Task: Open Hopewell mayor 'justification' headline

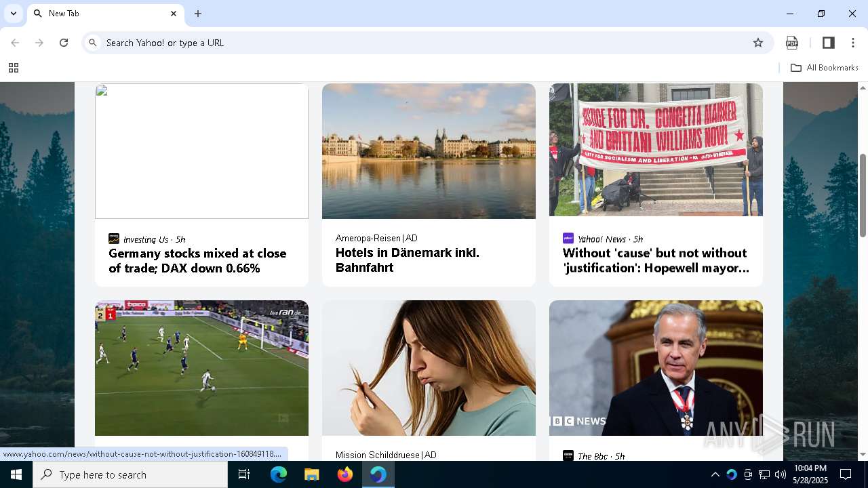Action: (656, 260)
